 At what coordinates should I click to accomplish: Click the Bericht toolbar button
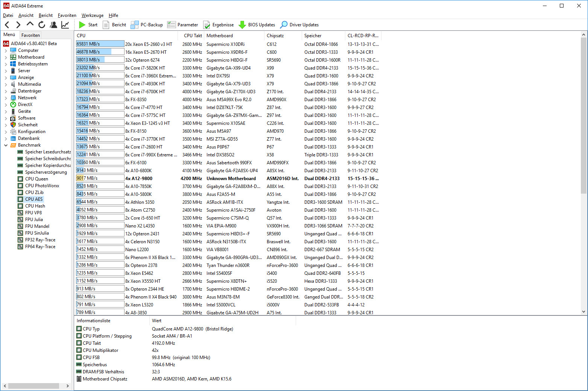click(115, 25)
